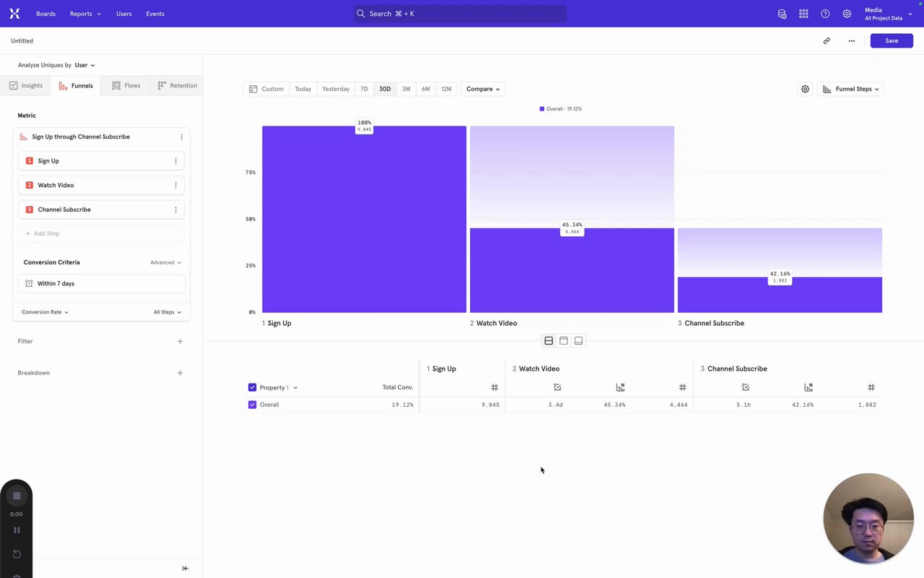The height and width of the screenshot is (578, 924).
Task: Open options for Channel Subscribe step
Action: coord(175,210)
